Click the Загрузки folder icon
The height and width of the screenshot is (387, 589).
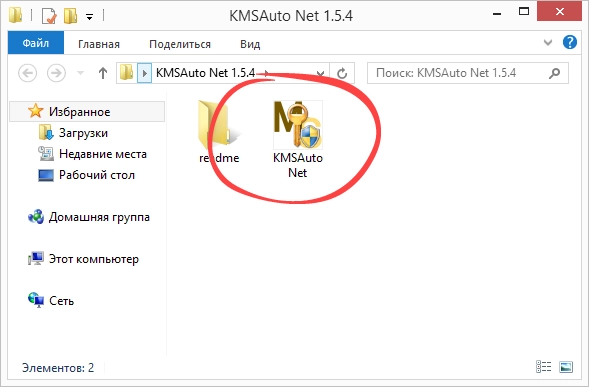click(46, 132)
